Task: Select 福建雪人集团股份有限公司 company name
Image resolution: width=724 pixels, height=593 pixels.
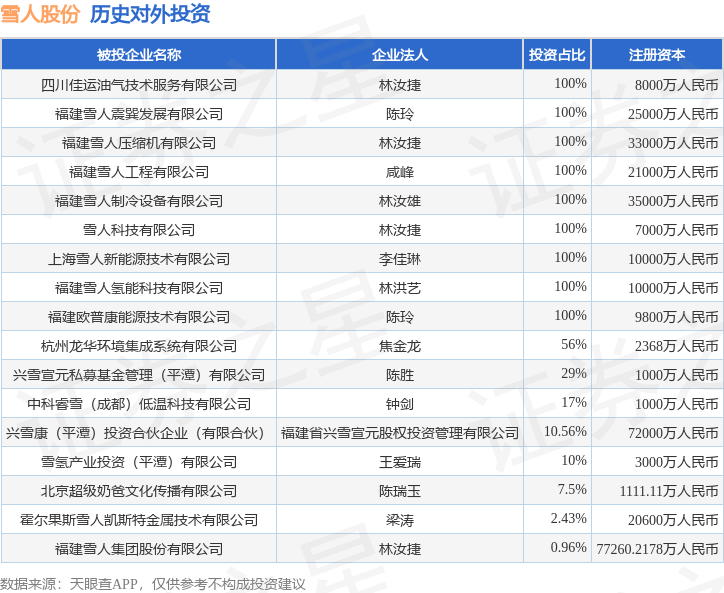Action: 139,549
